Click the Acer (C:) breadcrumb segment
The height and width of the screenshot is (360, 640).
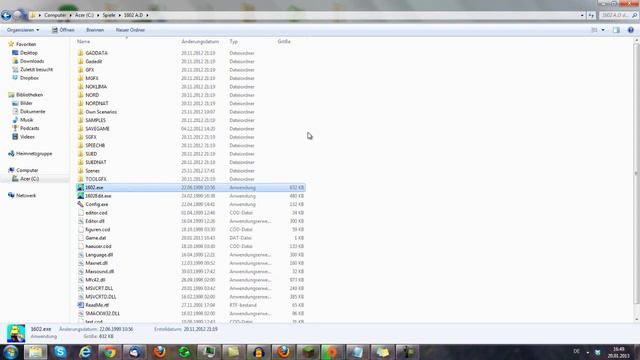84,15
